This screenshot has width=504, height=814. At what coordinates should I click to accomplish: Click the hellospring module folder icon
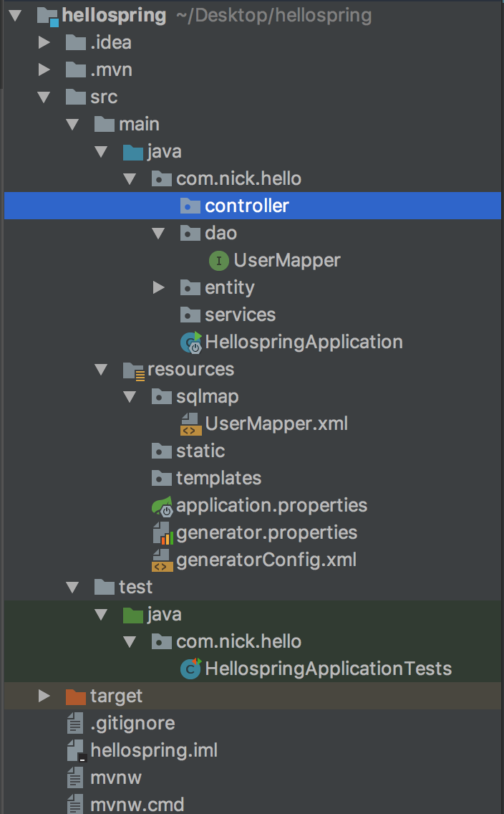click(48, 16)
